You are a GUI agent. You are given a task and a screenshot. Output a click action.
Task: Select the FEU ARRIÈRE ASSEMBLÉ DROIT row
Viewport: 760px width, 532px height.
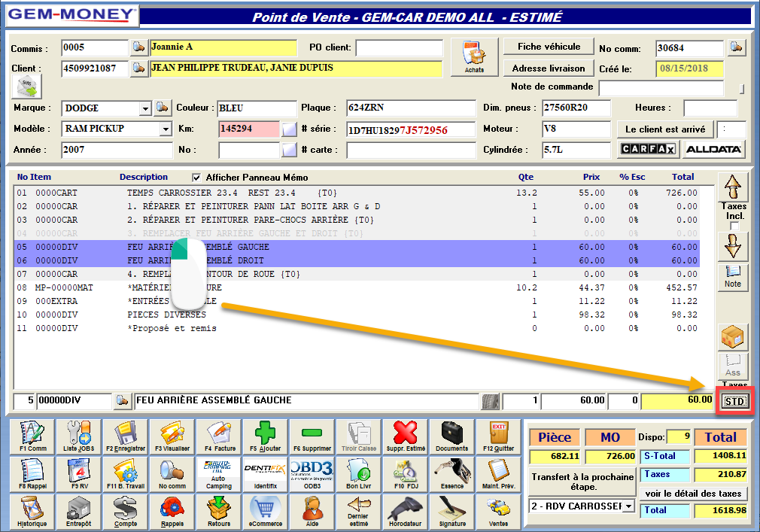click(x=357, y=260)
